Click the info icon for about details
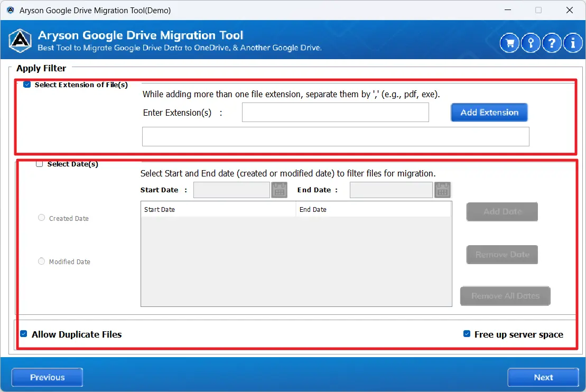The image size is (586, 392). 573,43
